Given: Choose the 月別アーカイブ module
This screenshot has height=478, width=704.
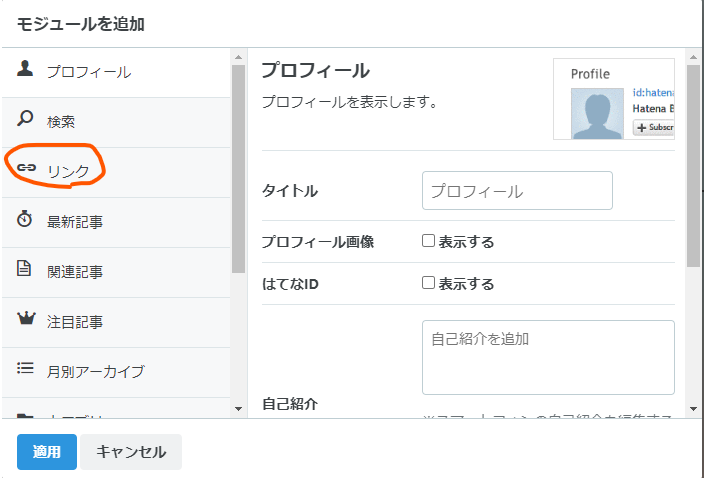Looking at the screenshot, I should point(116,373).
